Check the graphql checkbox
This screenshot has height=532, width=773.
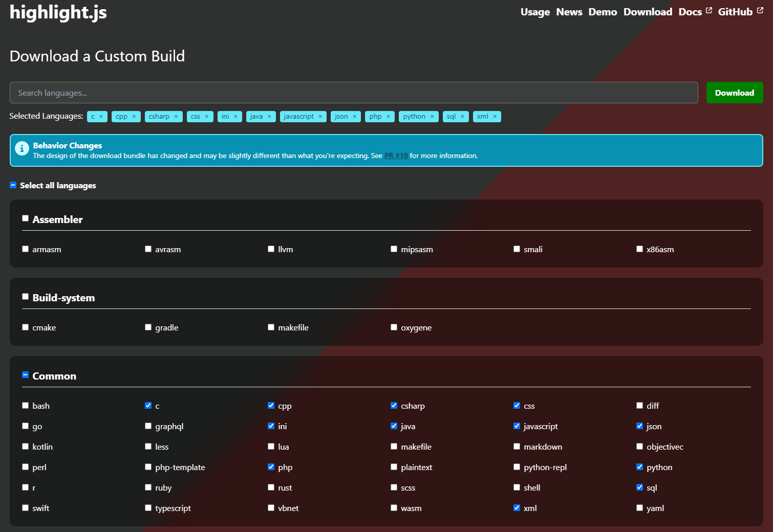(148, 426)
